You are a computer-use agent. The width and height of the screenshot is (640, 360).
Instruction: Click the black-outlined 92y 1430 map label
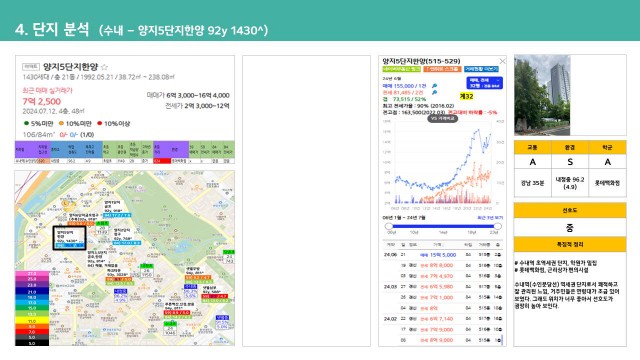pyautogui.click(x=69, y=238)
